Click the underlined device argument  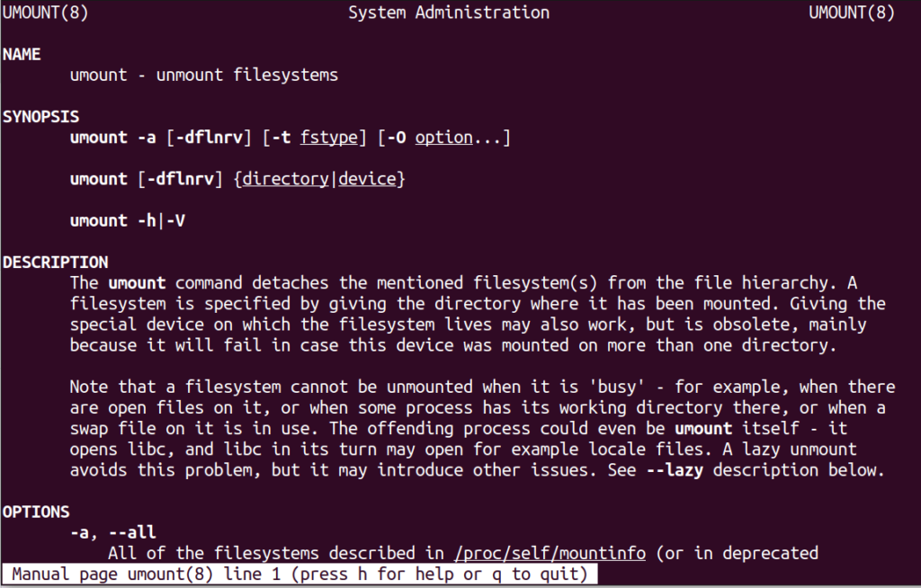coord(367,179)
